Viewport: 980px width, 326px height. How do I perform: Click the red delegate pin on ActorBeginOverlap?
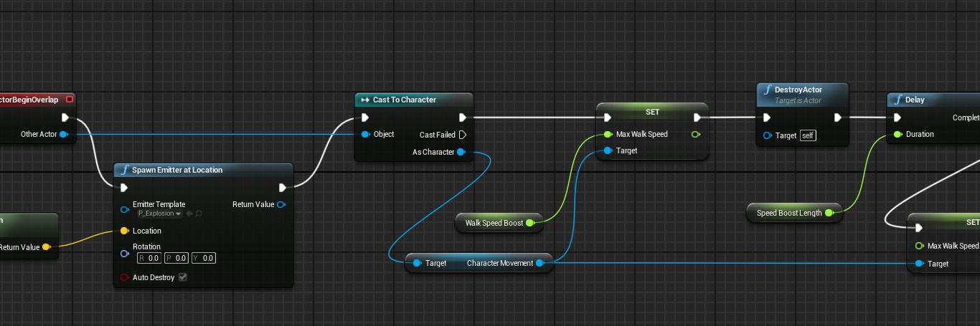(69, 100)
